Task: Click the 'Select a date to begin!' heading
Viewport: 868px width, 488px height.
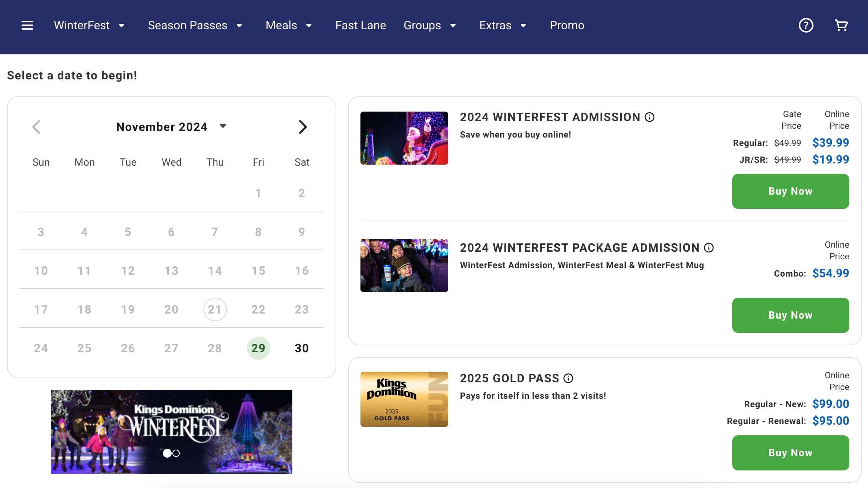Action: tap(72, 75)
